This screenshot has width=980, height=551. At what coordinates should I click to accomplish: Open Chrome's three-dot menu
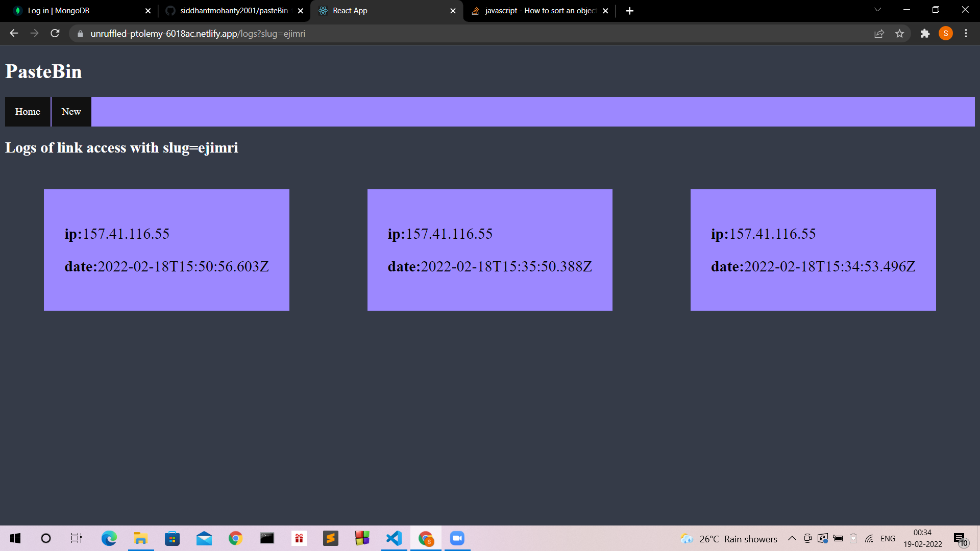[966, 33]
